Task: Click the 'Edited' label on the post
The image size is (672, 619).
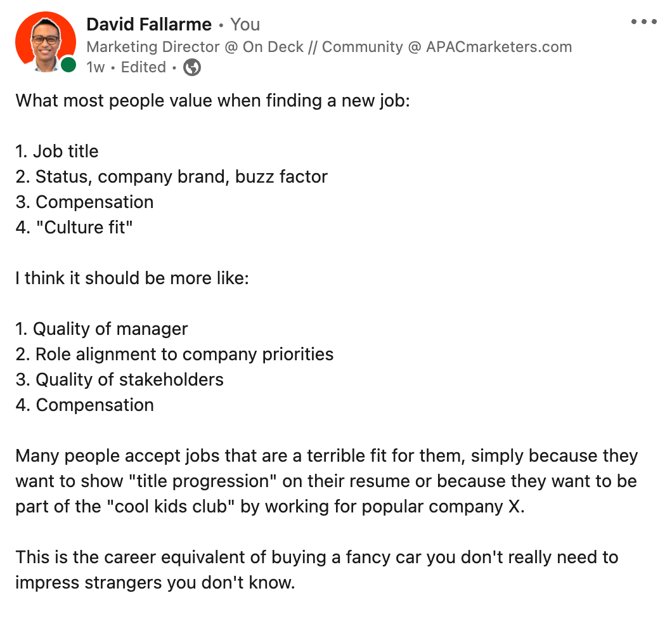Action: pos(143,67)
